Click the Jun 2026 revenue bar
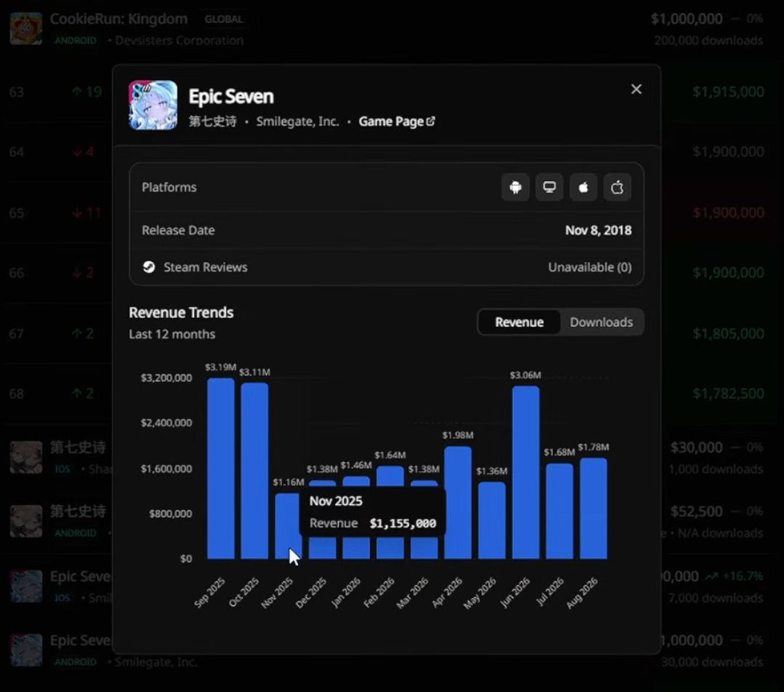 [x=526, y=472]
